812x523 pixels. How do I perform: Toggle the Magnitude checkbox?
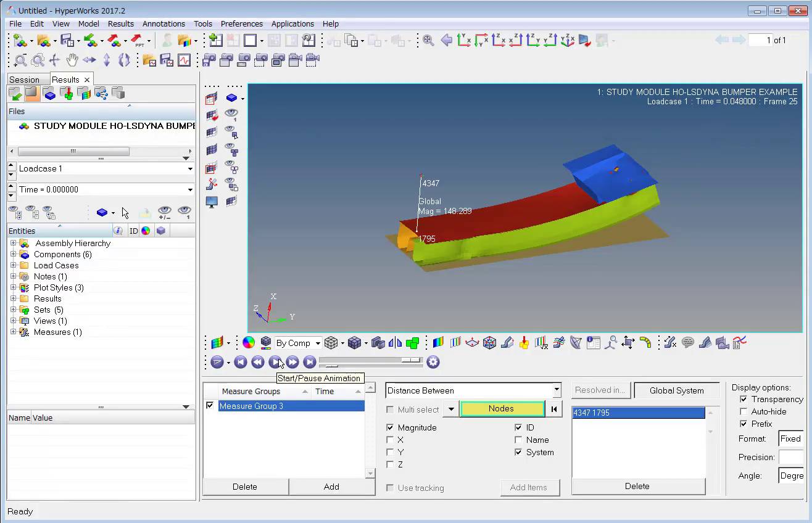(390, 427)
